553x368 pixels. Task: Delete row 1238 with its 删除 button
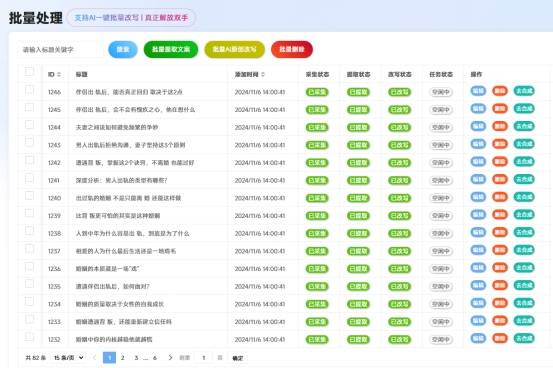[500, 232]
